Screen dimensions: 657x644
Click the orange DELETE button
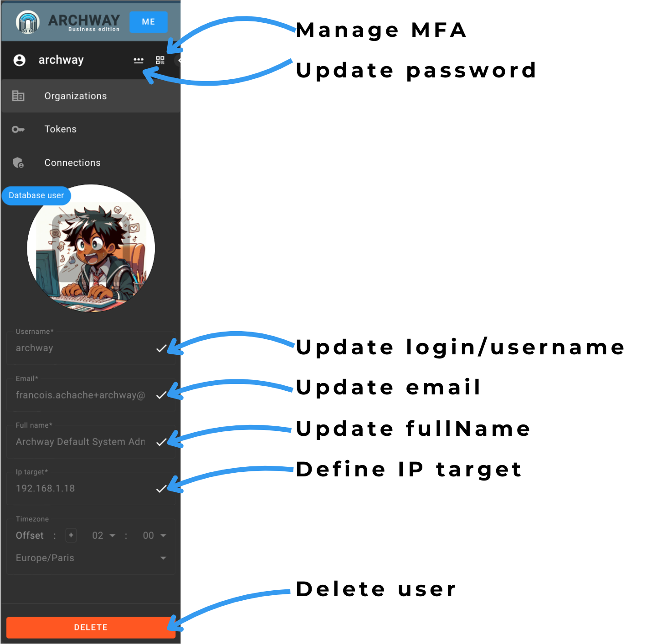pos(91,627)
